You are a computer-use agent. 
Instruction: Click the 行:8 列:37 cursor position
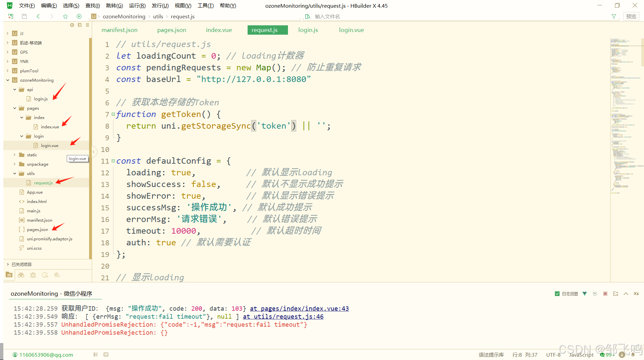click(x=525, y=355)
